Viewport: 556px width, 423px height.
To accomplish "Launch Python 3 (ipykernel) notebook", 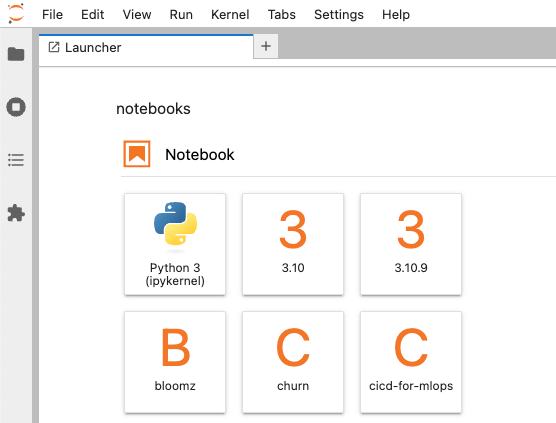I will pyautogui.click(x=175, y=244).
